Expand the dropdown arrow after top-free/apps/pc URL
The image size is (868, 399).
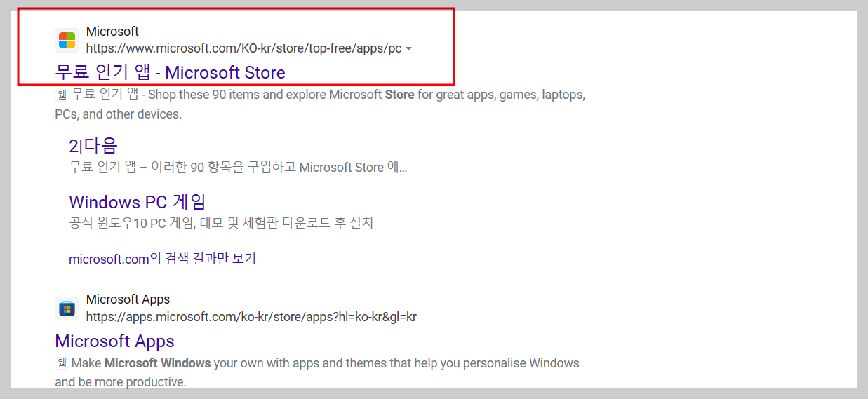click(409, 49)
